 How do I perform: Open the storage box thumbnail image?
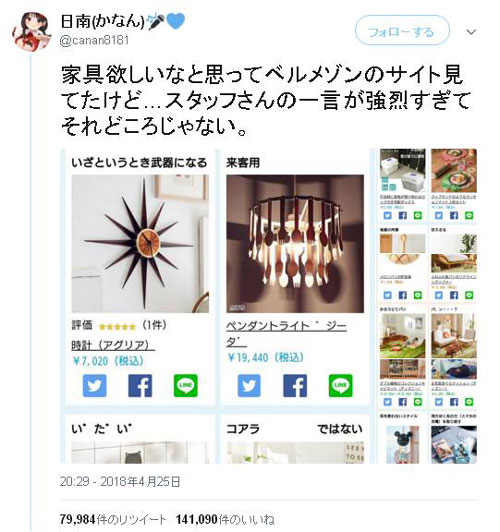click(x=402, y=171)
